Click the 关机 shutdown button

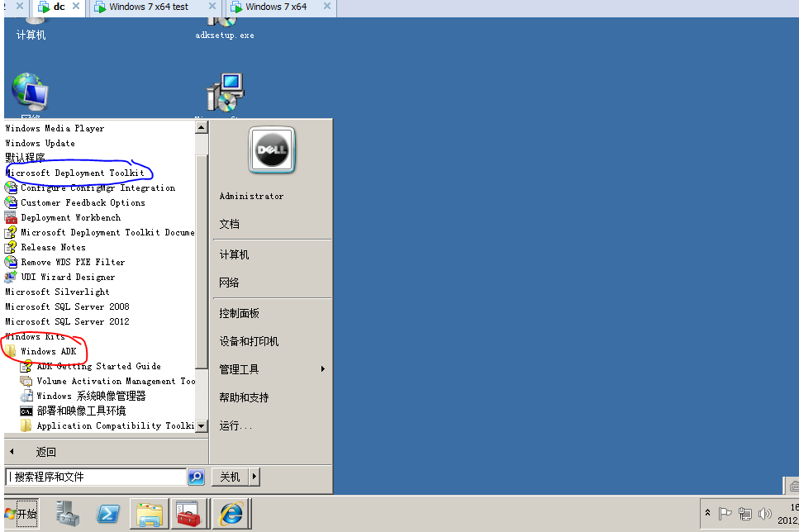230,477
